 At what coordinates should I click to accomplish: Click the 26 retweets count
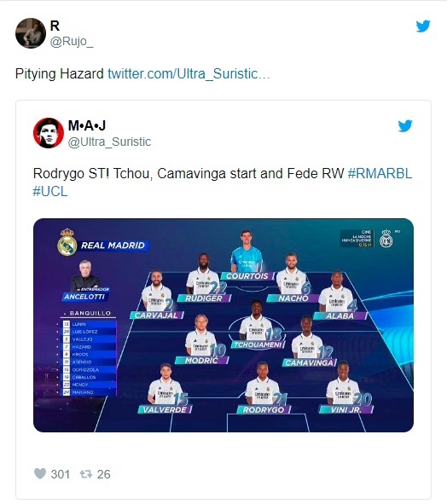point(103,474)
